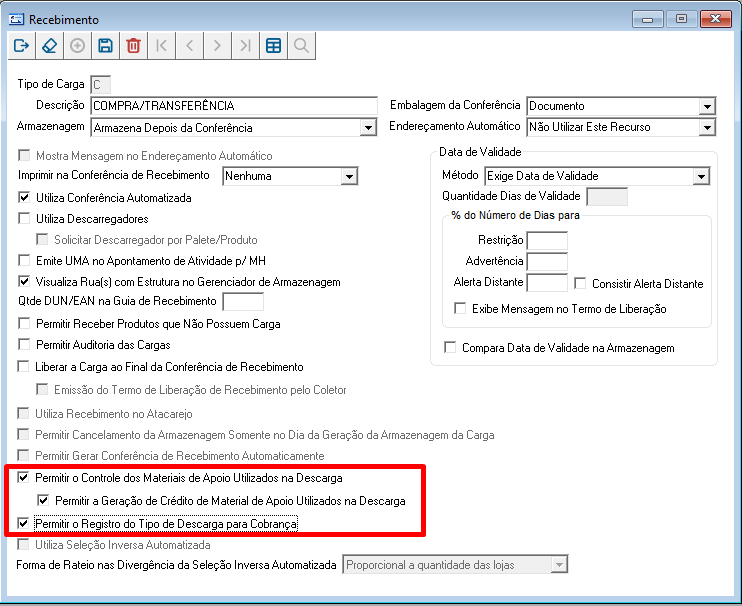742x606 pixels.
Task: Enable Permitir Auditoria das Cargas
Action: [24, 344]
